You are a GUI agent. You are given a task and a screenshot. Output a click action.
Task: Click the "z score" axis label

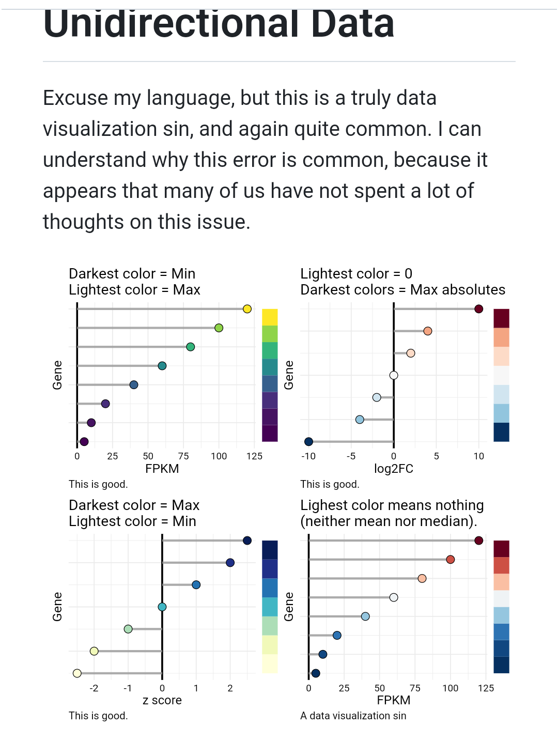coord(162,700)
